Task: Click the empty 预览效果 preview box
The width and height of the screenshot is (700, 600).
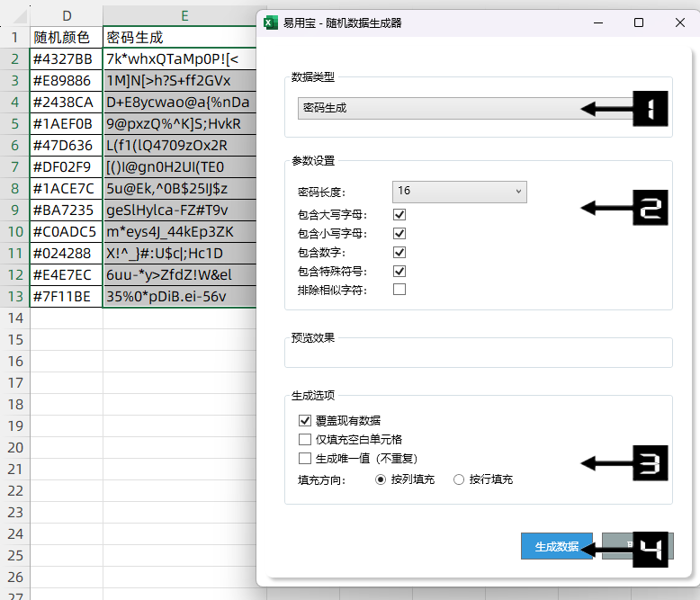Action: click(x=478, y=356)
